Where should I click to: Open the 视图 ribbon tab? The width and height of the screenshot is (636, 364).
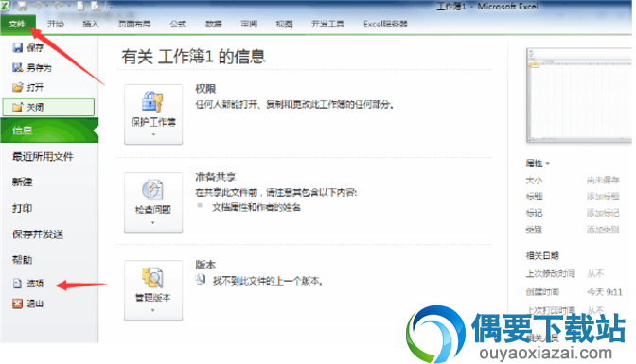284,24
